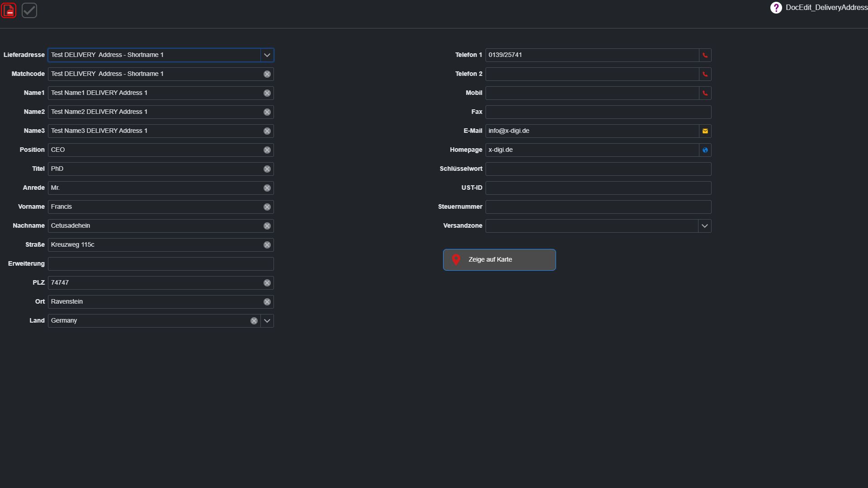
Task: Open Homepage via the globe icon
Action: 705,150
